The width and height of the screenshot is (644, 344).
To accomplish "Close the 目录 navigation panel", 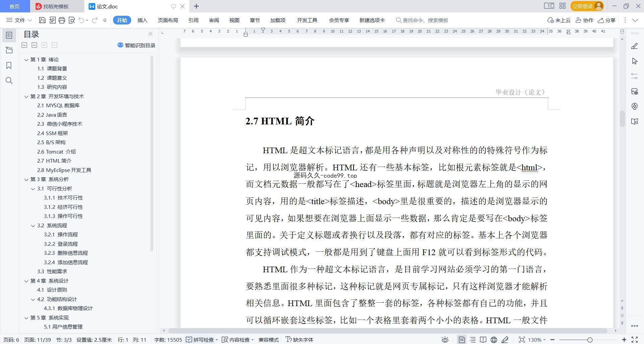I will tap(150, 34).
